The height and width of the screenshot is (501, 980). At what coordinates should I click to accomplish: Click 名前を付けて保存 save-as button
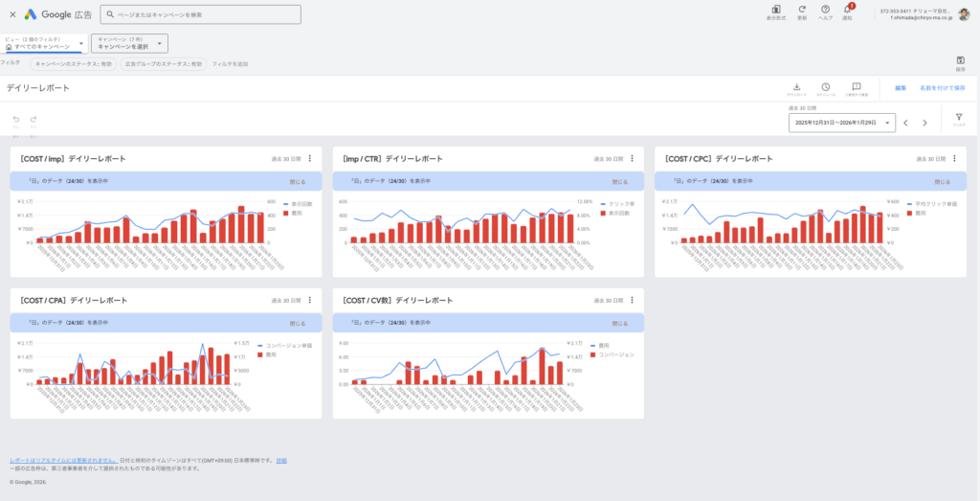(x=942, y=88)
